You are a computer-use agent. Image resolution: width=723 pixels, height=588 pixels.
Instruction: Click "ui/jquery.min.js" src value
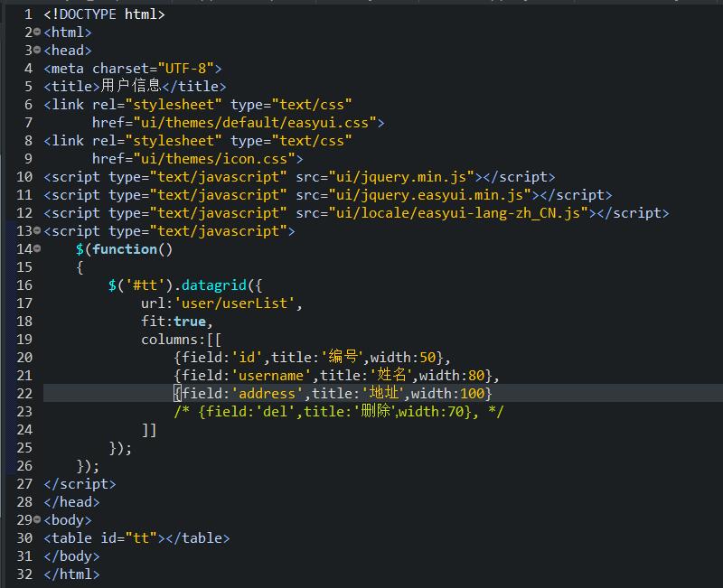[x=401, y=177]
